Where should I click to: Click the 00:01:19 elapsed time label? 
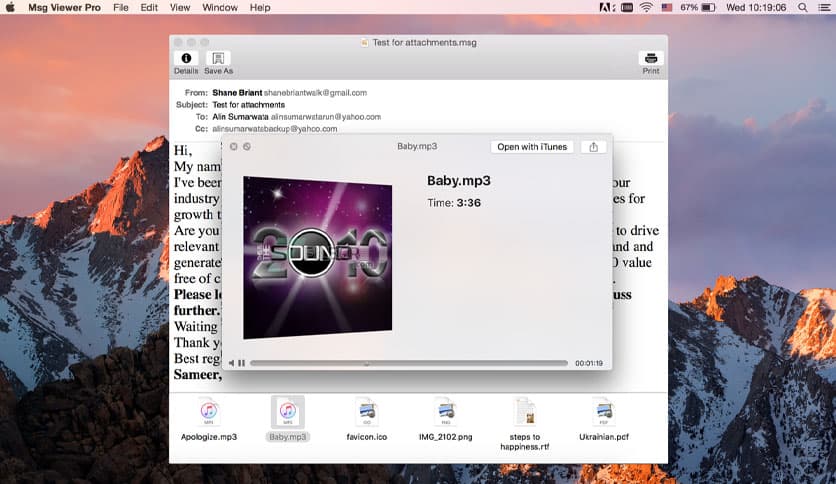click(x=589, y=363)
